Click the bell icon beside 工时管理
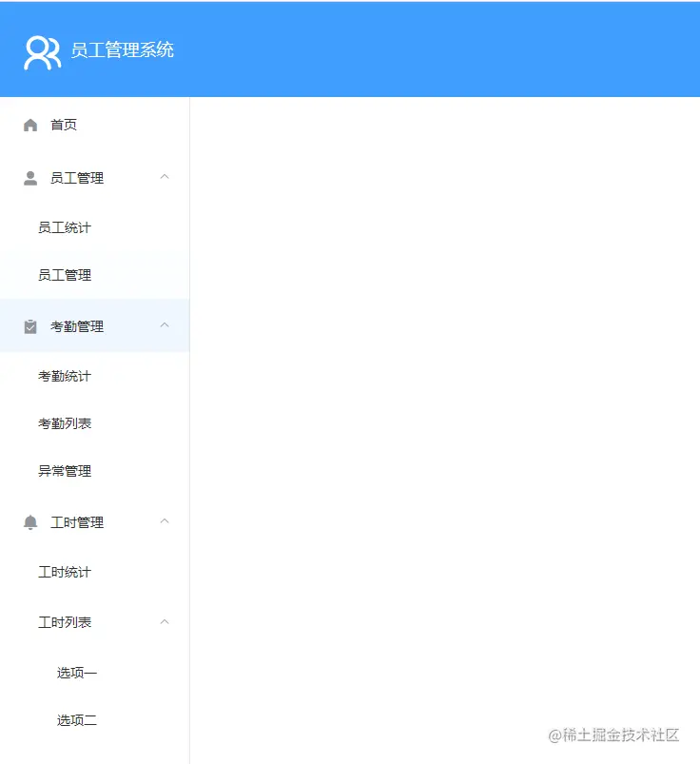Viewport: 700px width, 764px height. point(30,522)
